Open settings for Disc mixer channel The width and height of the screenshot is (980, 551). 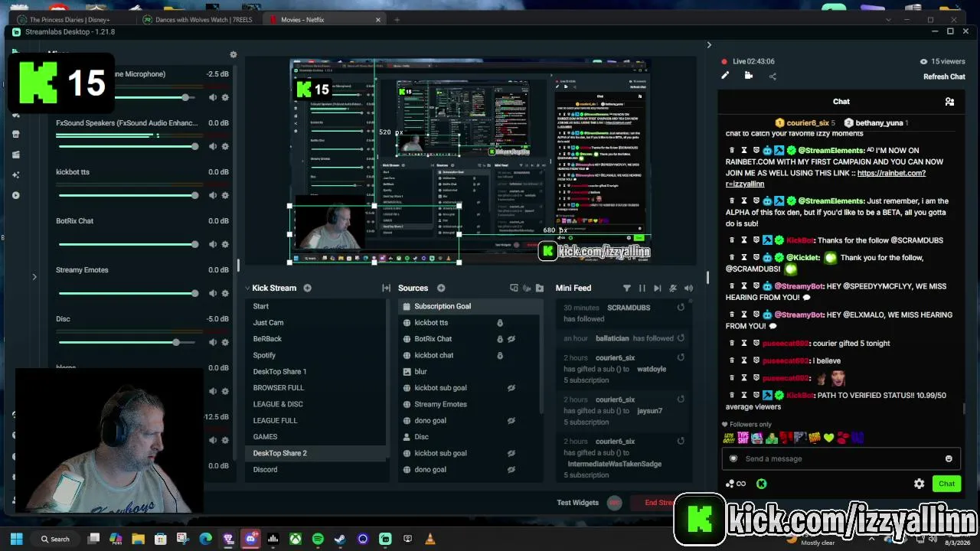tap(225, 342)
